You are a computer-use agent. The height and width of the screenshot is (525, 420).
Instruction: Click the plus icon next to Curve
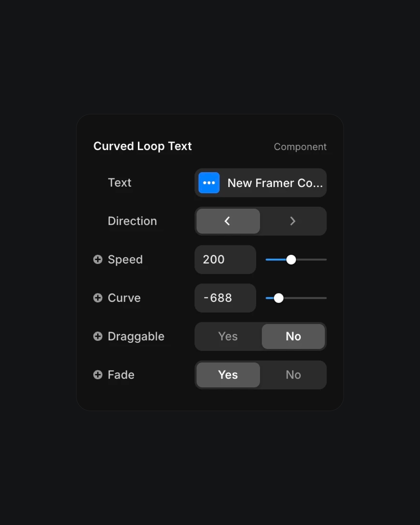tap(98, 298)
